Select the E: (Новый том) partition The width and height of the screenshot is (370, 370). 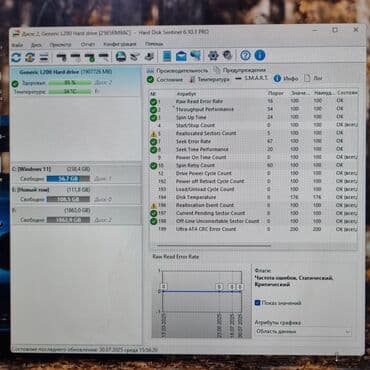tap(76, 195)
